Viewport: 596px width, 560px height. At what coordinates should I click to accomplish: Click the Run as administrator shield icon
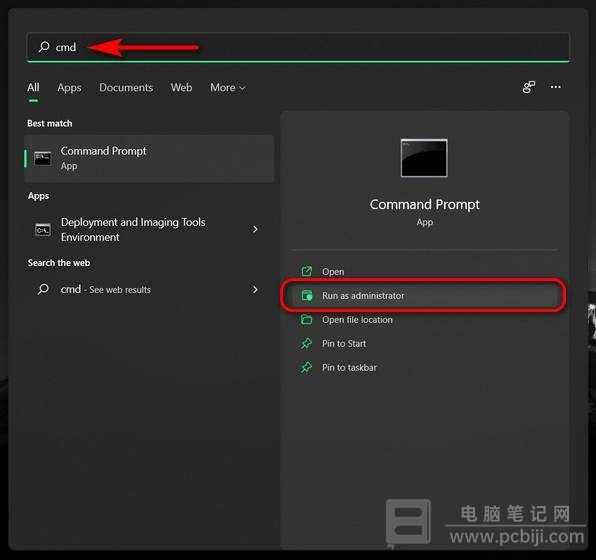307,295
